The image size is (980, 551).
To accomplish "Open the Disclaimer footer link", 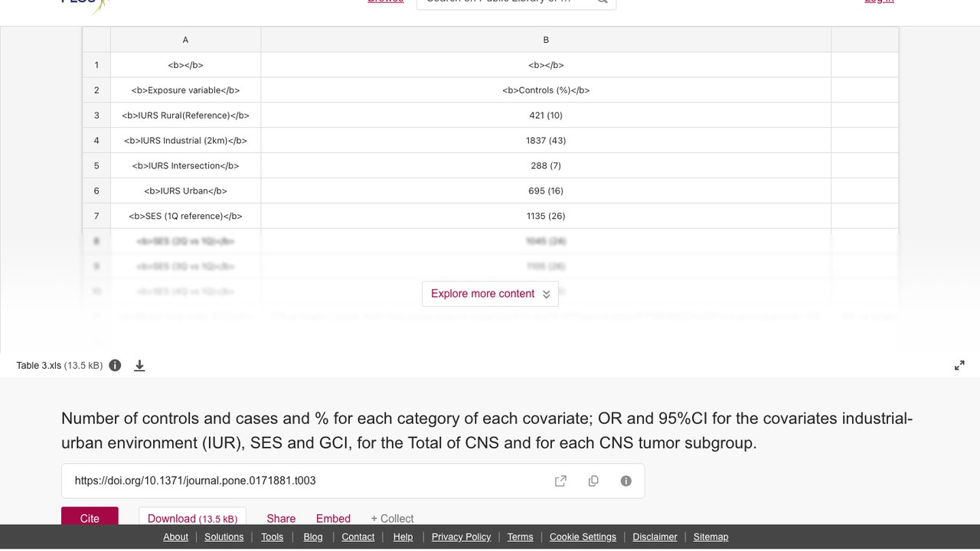I will coord(655,536).
